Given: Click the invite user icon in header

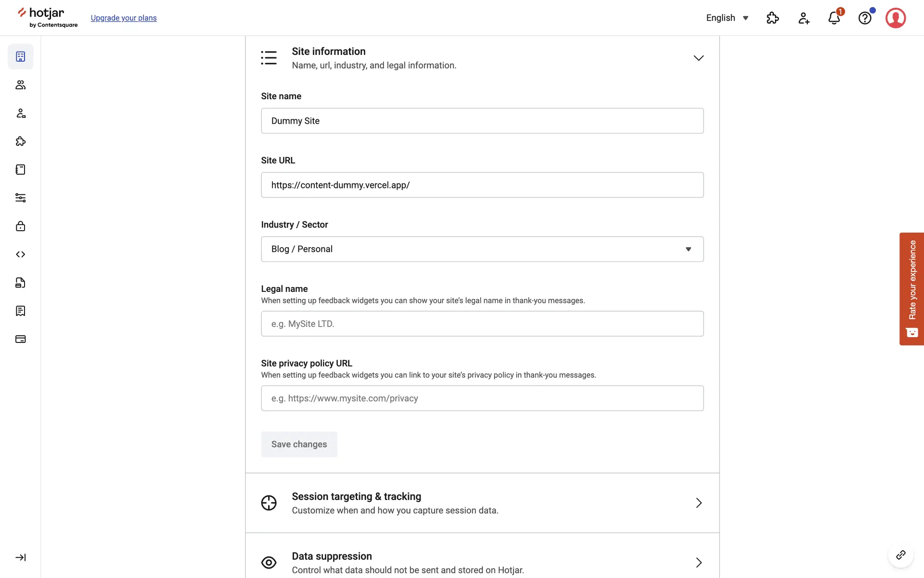Looking at the screenshot, I should coord(803,18).
